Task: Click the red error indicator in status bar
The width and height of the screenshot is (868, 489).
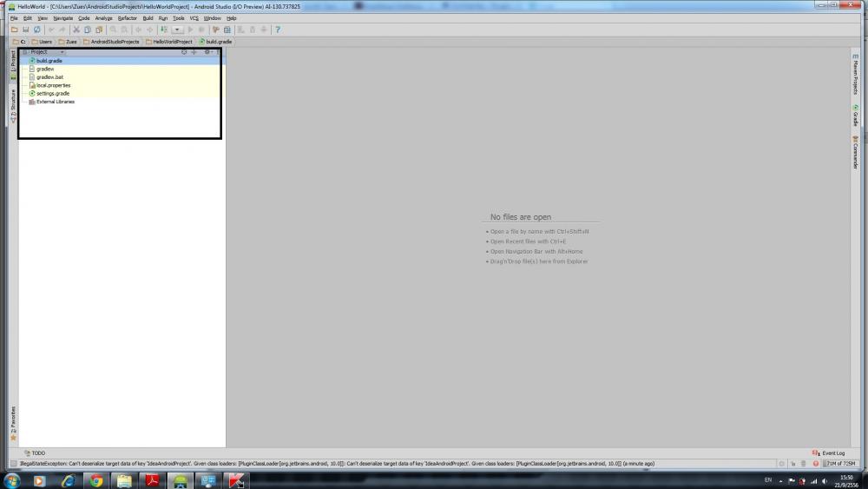Action: [815, 464]
